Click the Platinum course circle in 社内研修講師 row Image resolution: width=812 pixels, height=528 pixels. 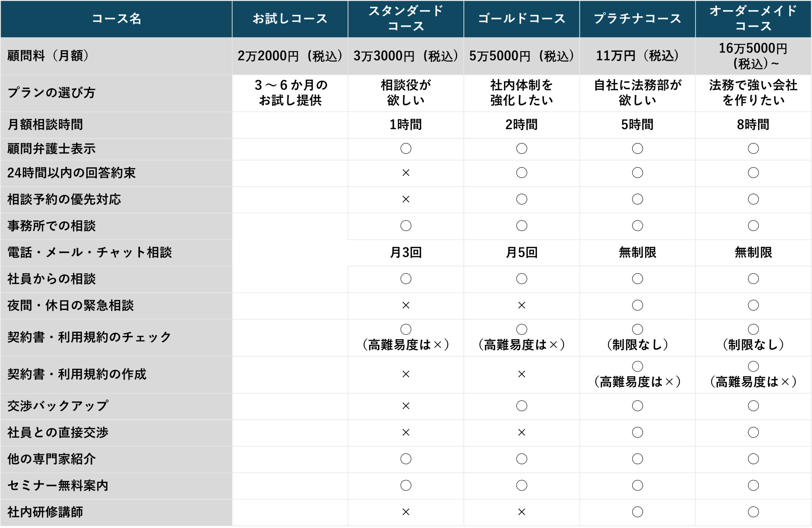(x=637, y=512)
